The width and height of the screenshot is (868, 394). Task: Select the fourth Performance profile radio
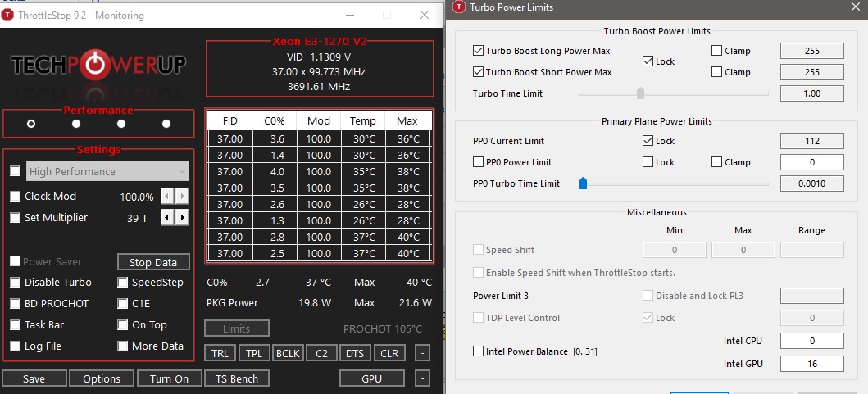pyautogui.click(x=166, y=124)
